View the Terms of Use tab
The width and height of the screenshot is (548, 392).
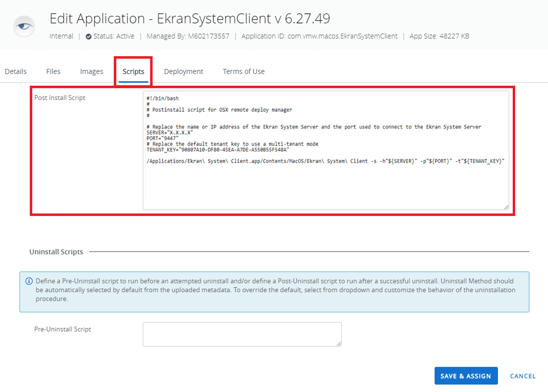(x=243, y=71)
